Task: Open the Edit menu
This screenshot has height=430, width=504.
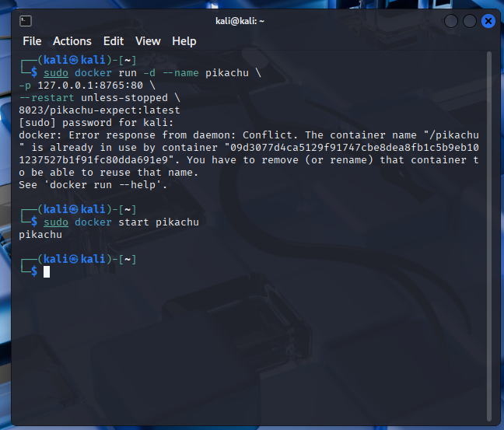Action: tap(114, 41)
